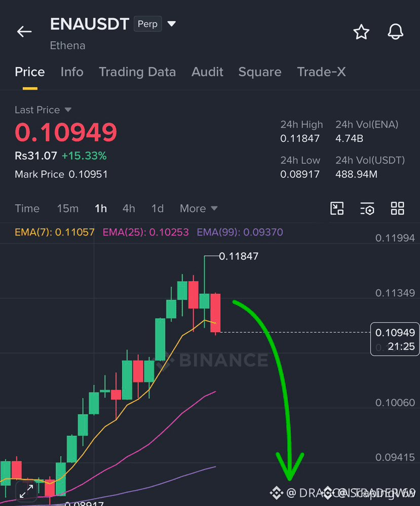Screen dimensions: 420x506
Task: Tap the Perp contract label
Action: coord(147,24)
